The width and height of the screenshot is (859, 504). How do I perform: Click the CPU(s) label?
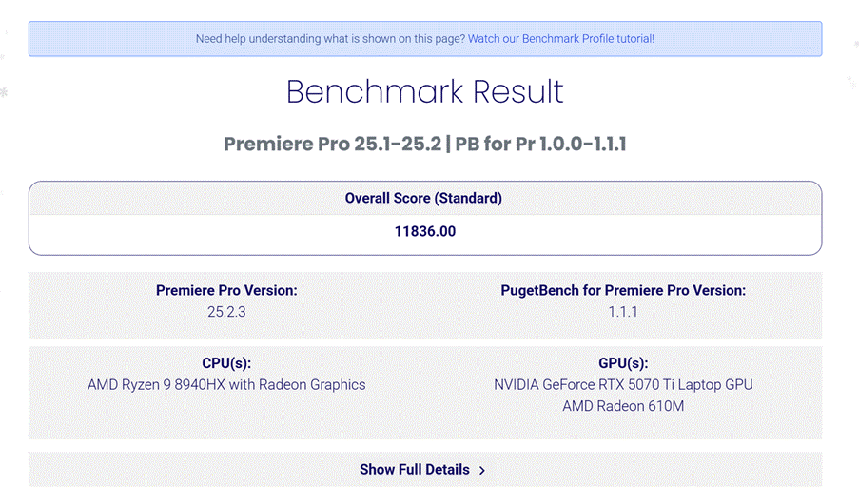[x=226, y=363]
